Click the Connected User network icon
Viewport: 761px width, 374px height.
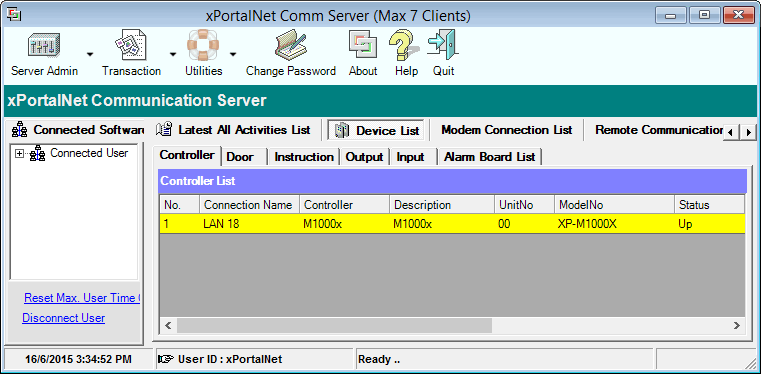coord(37,154)
